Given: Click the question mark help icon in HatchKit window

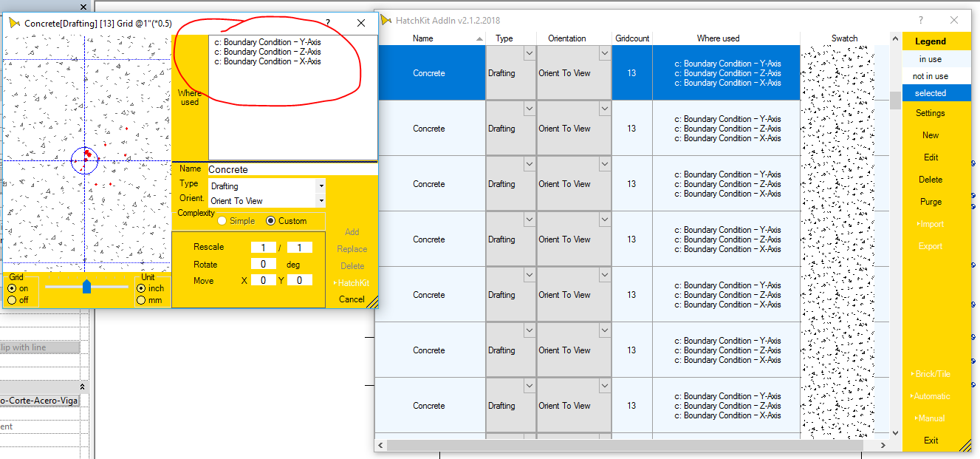Looking at the screenshot, I should [919, 20].
